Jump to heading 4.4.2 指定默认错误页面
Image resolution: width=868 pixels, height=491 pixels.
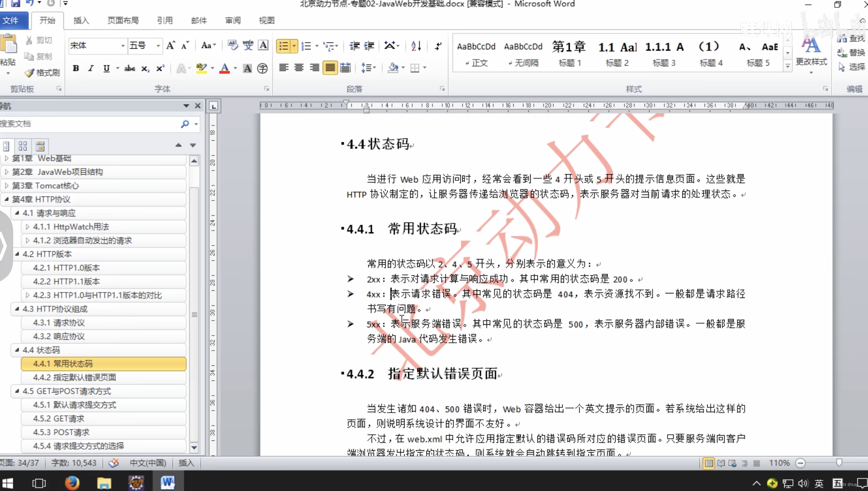[x=74, y=377]
